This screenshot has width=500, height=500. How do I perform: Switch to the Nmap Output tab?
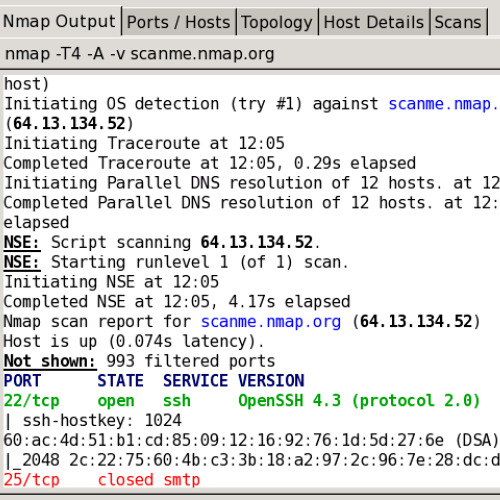click(60, 22)
